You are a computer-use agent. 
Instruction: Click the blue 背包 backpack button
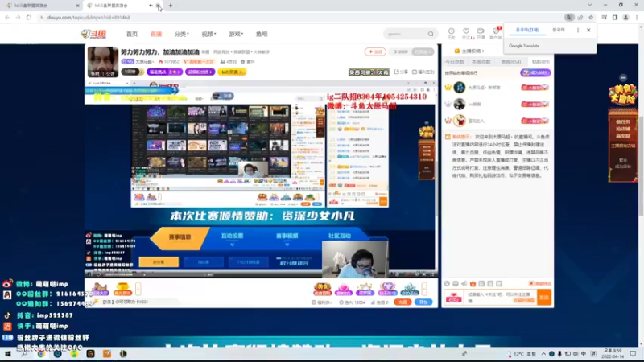click(x=423, y=302)
